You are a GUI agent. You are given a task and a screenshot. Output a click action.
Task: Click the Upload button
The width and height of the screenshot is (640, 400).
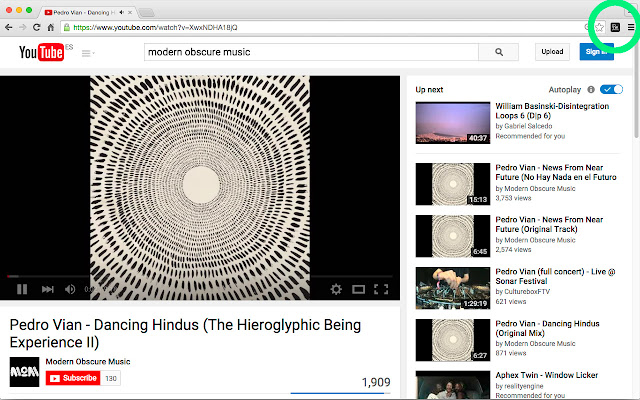pos(552,52)
